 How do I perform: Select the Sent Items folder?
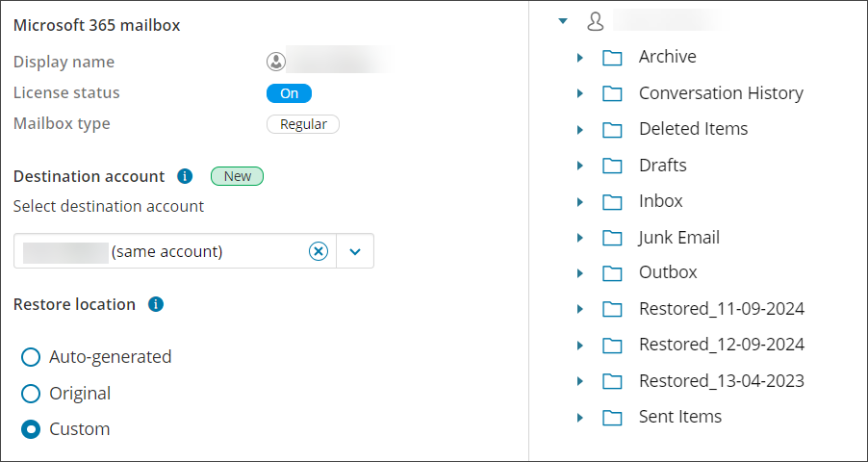pyautogui.click(x=679, y=417)
